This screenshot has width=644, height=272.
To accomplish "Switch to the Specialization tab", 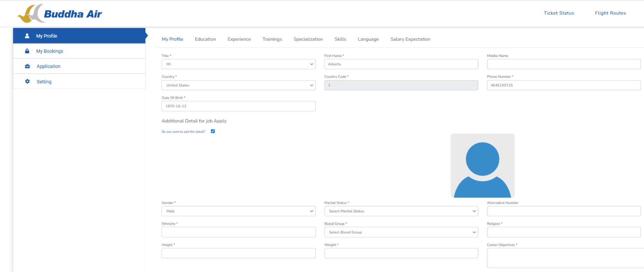I will [308, 39].
